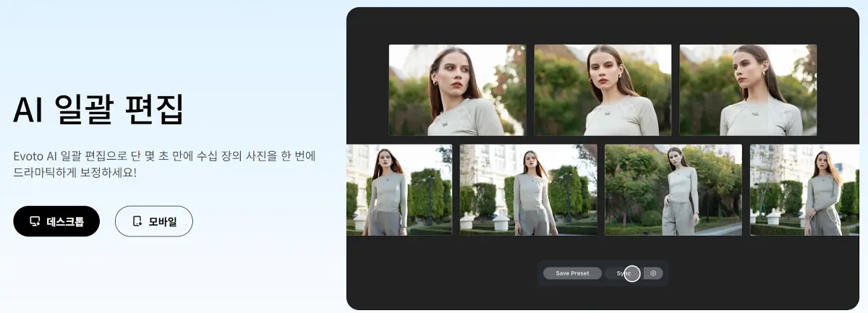The width and height of the screenshot is (868, 313).
Task: Select the top-left portrait photo looking right
Action: [457, 90]
